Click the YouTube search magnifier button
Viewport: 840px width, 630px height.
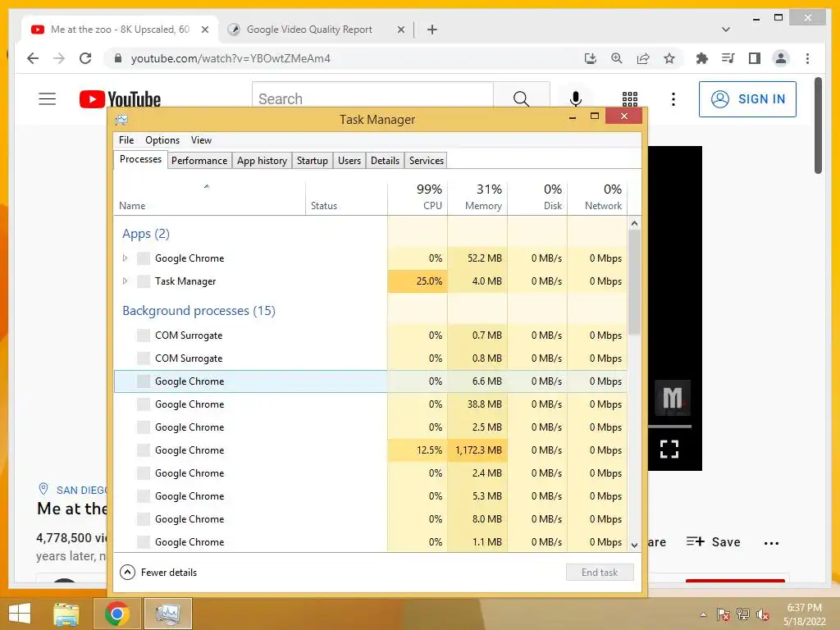(x=521, y=98)
